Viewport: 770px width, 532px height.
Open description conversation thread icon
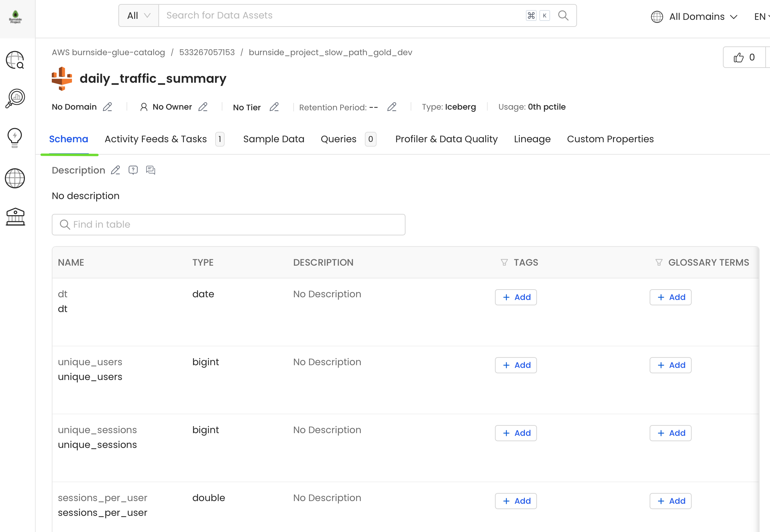coord(150,170)
